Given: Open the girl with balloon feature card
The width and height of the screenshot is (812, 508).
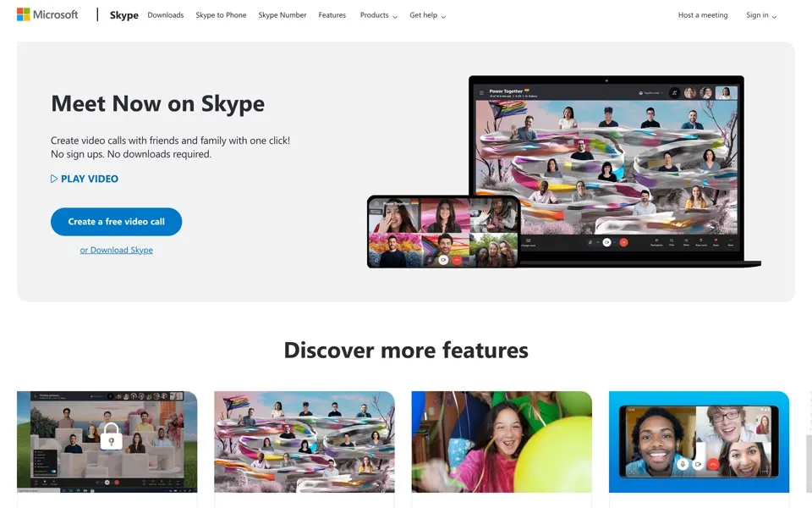Looking at the screenshot, I should (502, 442).
